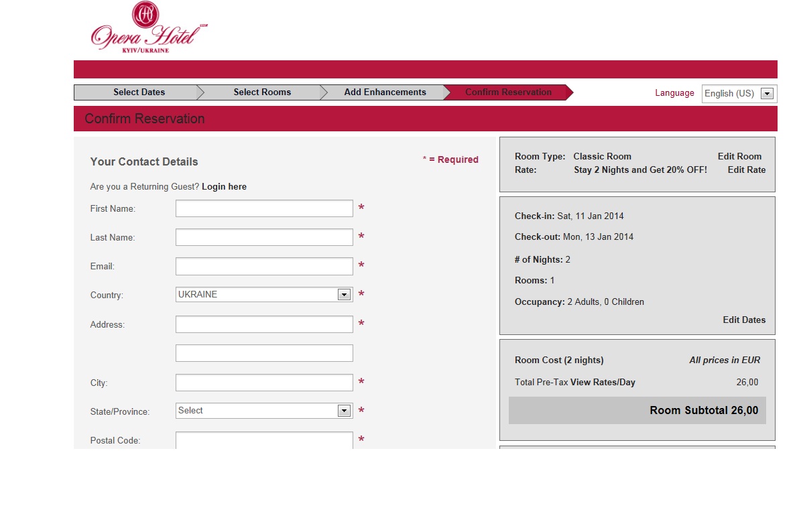Expand the Country dropdown showing UKRAINE
The height and width of the screenshot is (532, 797).
pos(264,295)
